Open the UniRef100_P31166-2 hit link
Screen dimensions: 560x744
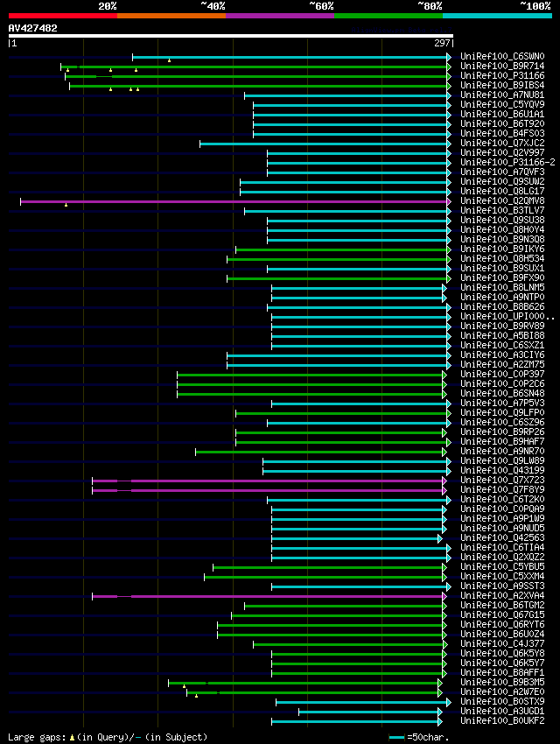(507, 162)
